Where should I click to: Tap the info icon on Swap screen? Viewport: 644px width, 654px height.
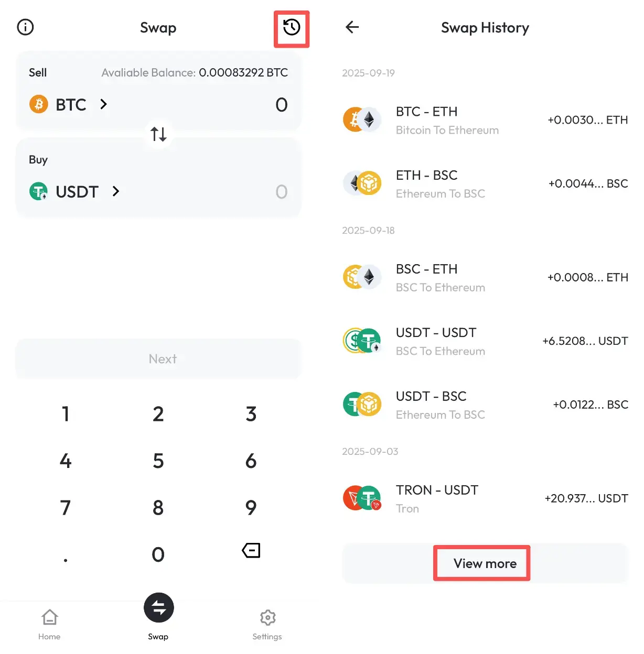click(25, 27)
